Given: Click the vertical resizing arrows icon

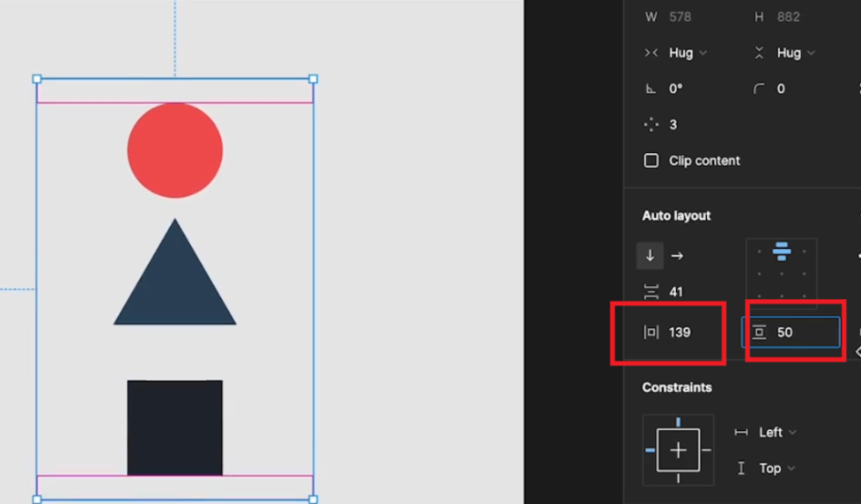Looking at the screenshot, I should click(x=759, y=53).
